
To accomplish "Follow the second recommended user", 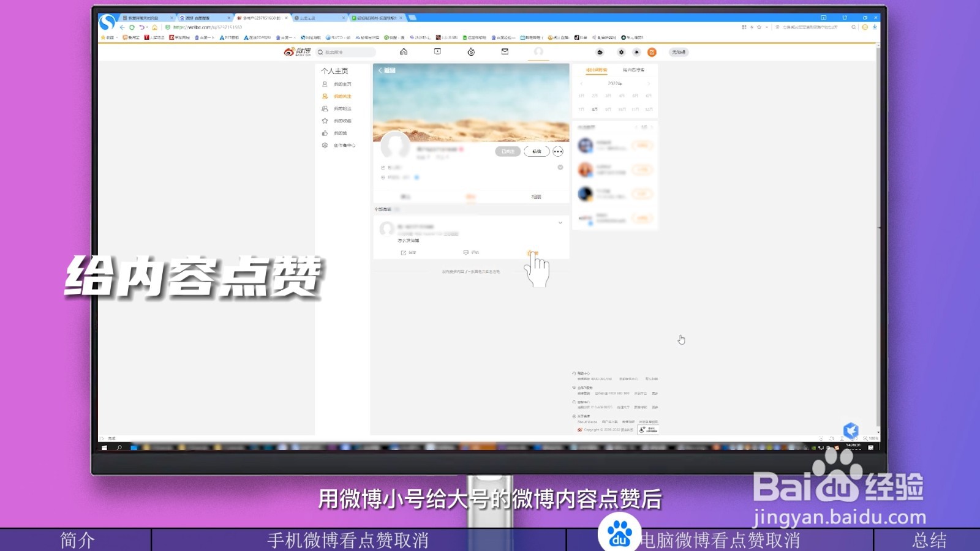I will coord(642,170).
